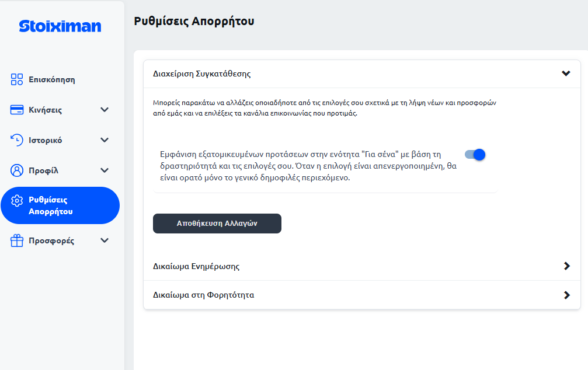The height and width of the screenshot is (370, 588).
Task: Click the 'Εμφάνιση εξατομικευμένων προτάσεων' toggle description
Action: [308, 166]
